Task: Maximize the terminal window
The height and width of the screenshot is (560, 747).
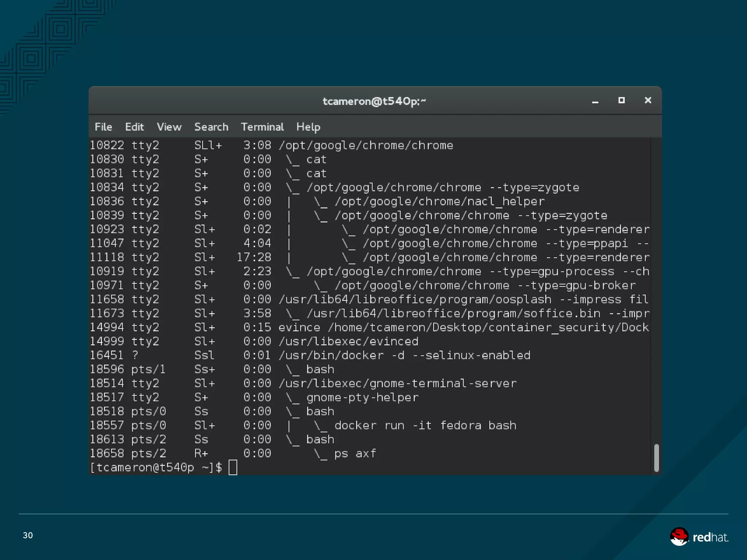Action: pos(622,100)
